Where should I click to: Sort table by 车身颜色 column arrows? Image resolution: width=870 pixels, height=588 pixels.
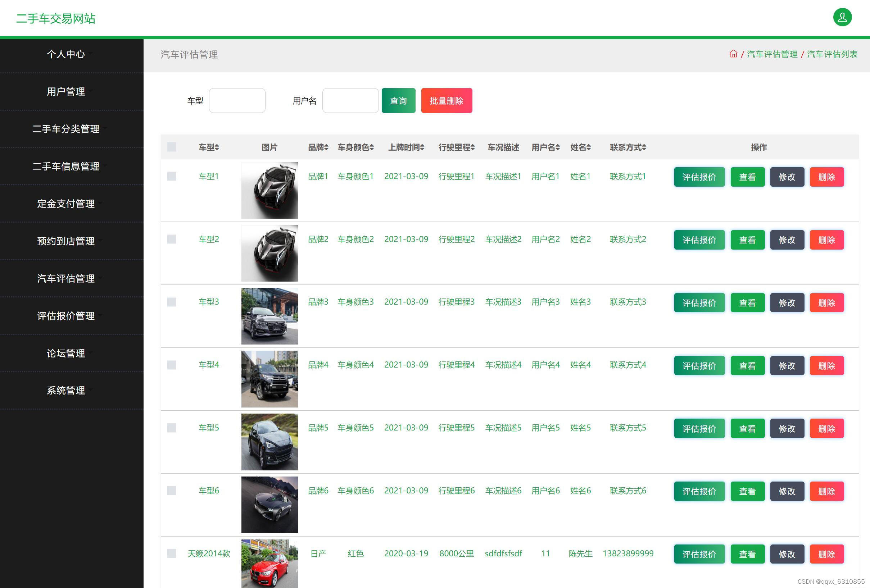pos(372,147)
